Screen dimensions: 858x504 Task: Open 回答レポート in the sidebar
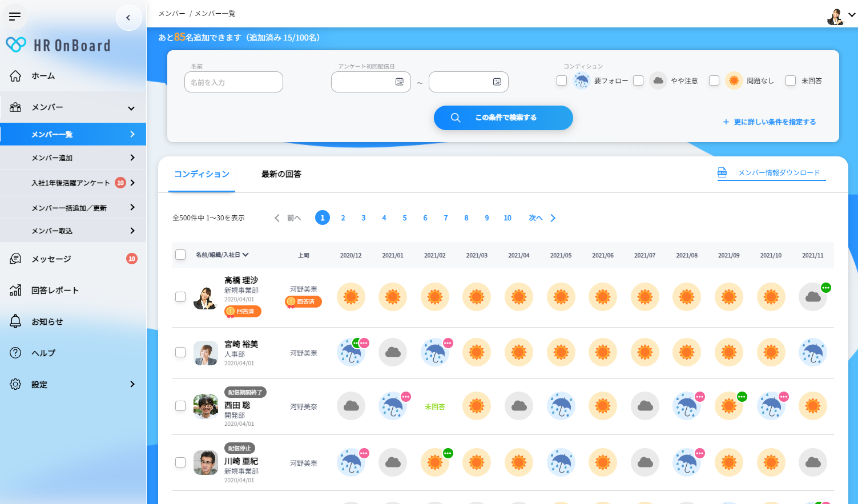coord(73,290)
